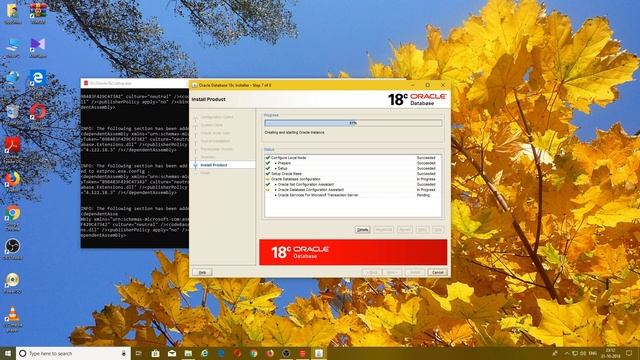
Task: Select 'Oracle Services For Microsoft Transaction Server' row
Action: [x=353, y=195]
